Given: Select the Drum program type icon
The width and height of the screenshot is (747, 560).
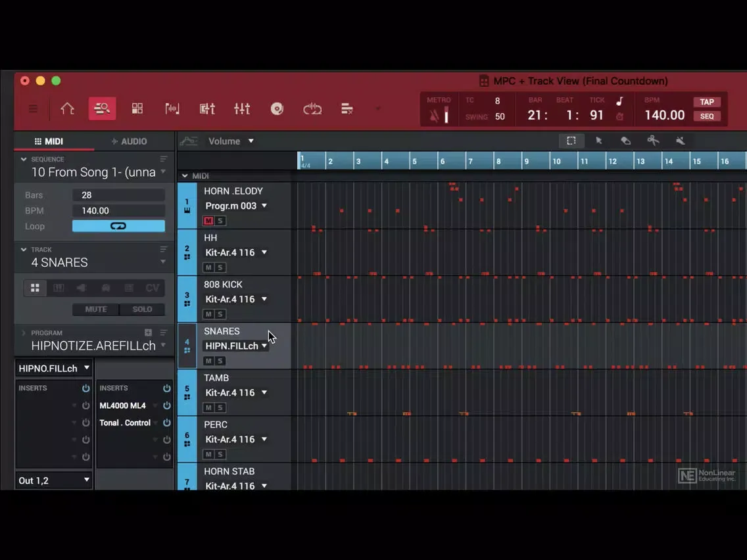Looking at the screenshot, I should coord(36,288).
